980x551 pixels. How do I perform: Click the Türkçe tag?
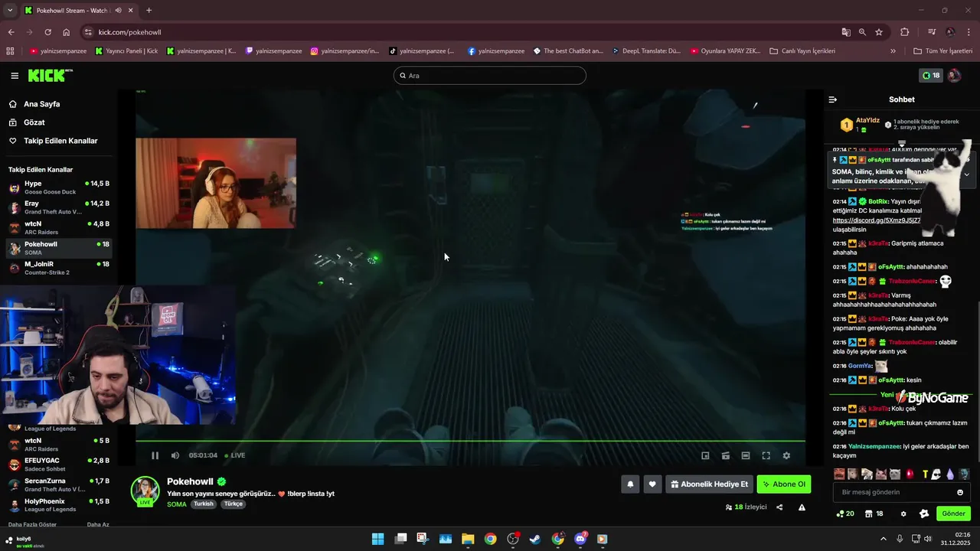(x=234, y=504)
